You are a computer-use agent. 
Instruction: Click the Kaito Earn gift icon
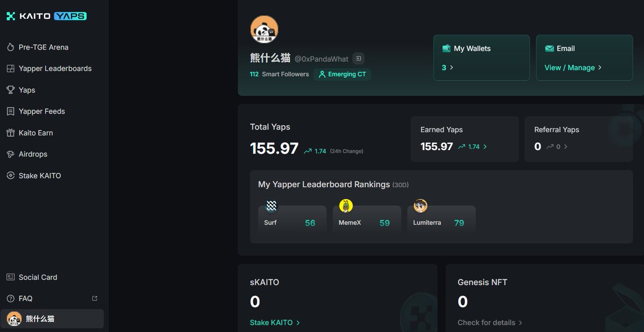(10, 133)
